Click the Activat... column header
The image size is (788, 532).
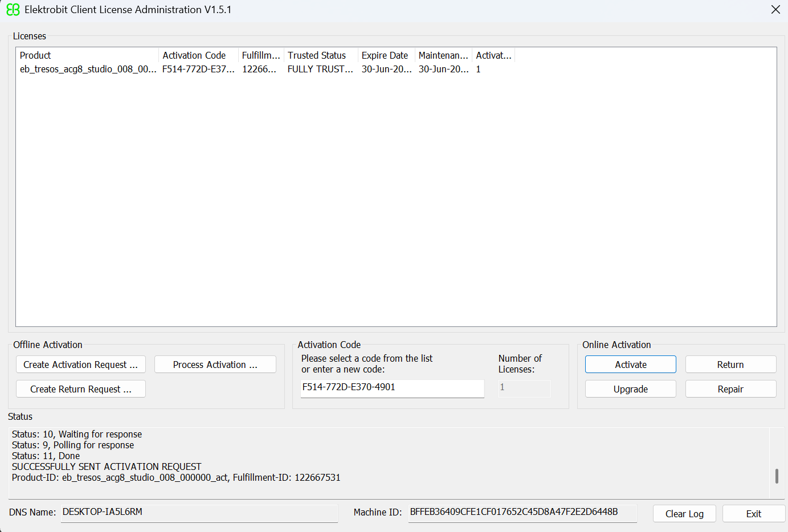493,55
